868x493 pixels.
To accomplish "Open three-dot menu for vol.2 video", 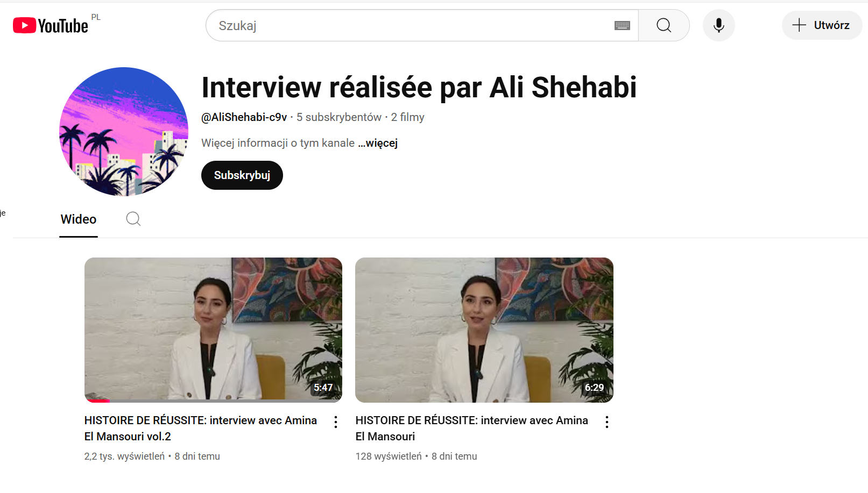I will [x=336, y=422].
